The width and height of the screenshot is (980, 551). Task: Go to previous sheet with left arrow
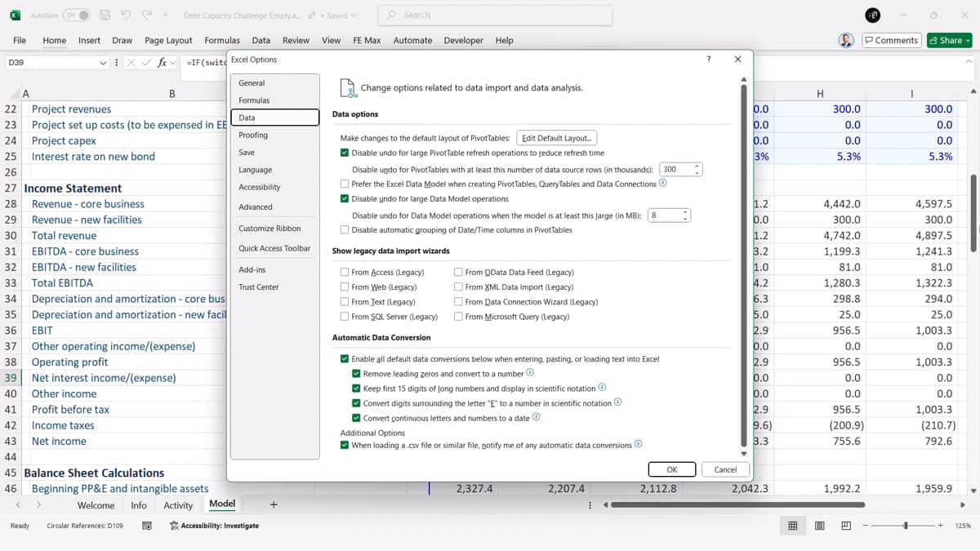(x=17, y=504)
